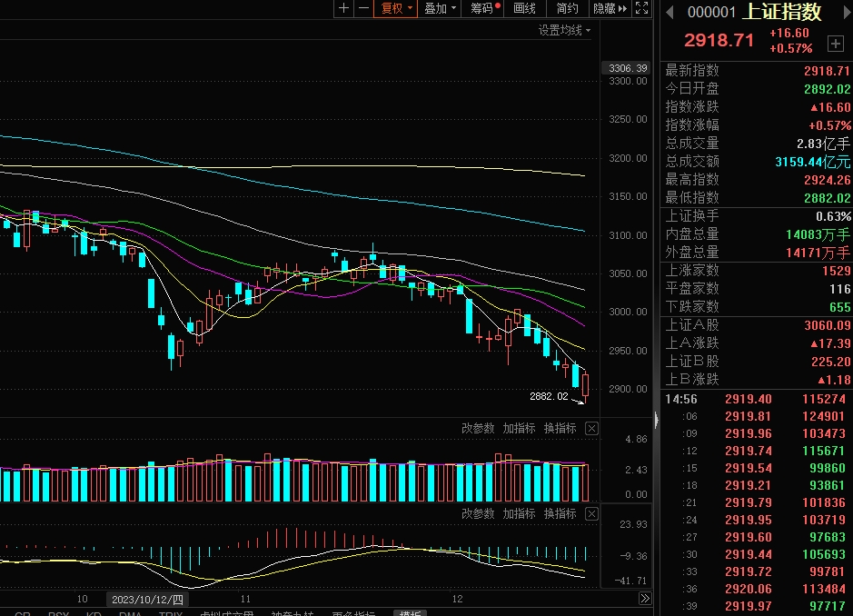Add index to watchlist with plus box

[x=835, y=44]
